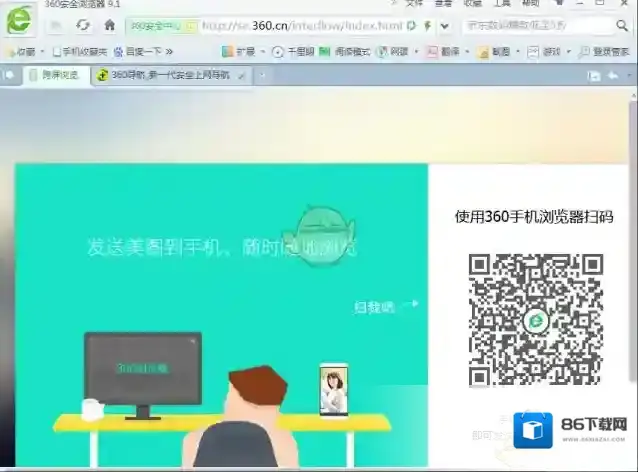Image resolution: width=638 pixels, height=472 pixels.
Task: Expand the 收藏 favorites dropdown arrow
Action: [42, 52]
